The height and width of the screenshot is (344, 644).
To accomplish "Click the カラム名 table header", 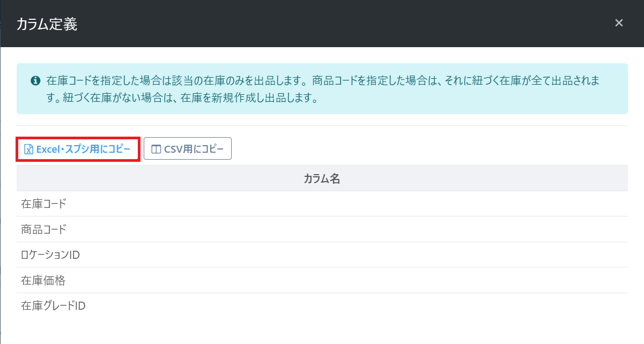I will 322,179.
